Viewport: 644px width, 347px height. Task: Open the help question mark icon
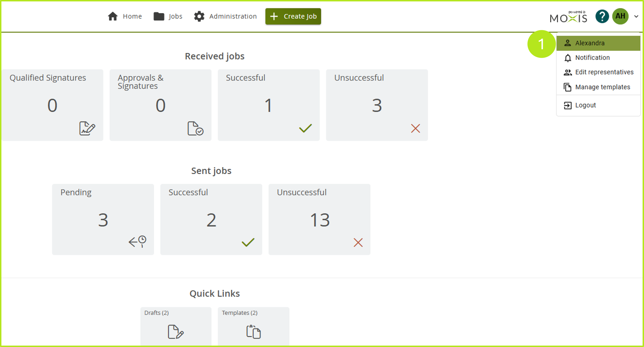(x=602, y=16)
